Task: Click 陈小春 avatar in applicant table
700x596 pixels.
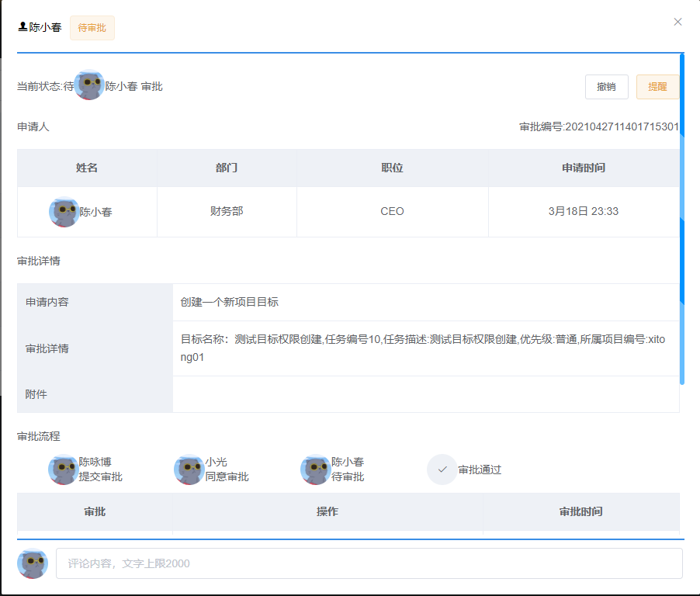Action: [64, 212]
